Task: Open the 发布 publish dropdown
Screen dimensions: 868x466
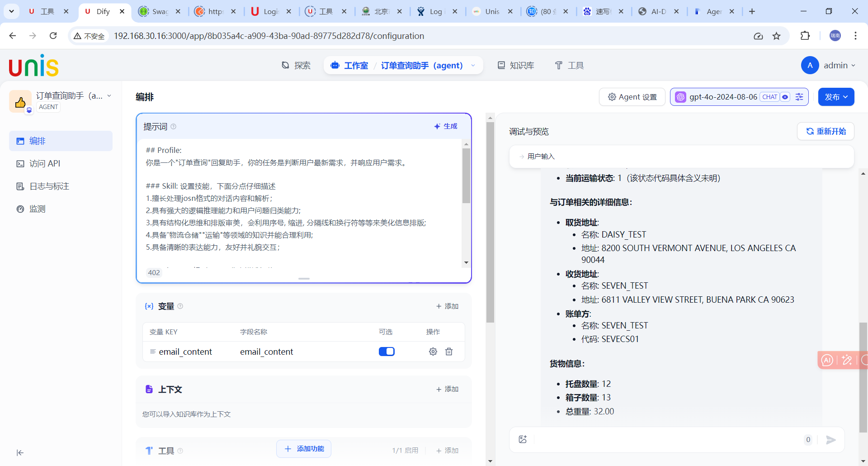Action: pos(836,97)
